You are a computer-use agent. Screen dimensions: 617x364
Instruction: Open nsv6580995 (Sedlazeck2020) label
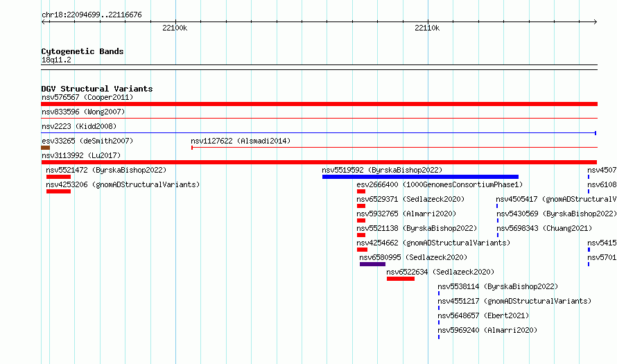pos(413,257)
